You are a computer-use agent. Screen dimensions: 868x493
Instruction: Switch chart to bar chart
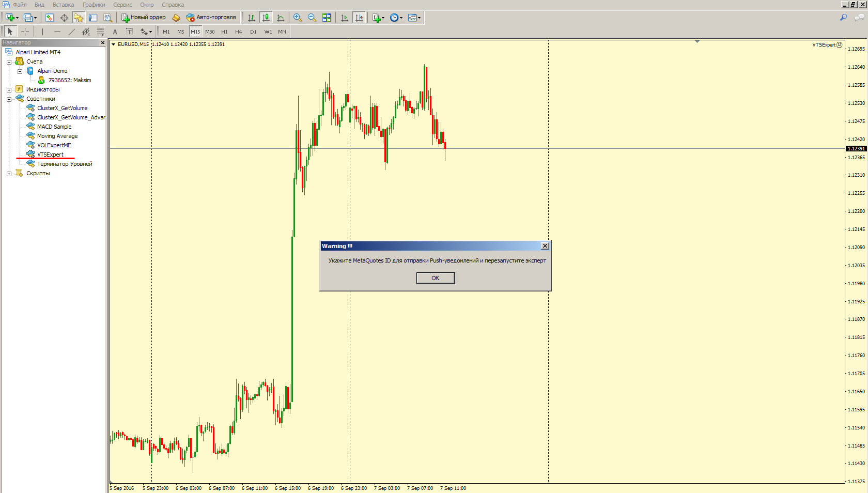click(252, 18)
